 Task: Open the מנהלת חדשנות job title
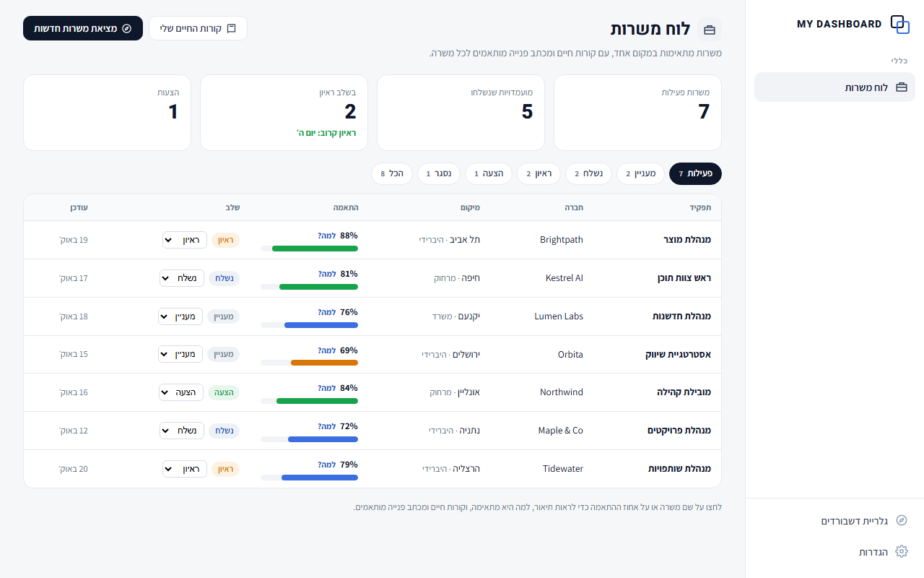pos(682,316)
